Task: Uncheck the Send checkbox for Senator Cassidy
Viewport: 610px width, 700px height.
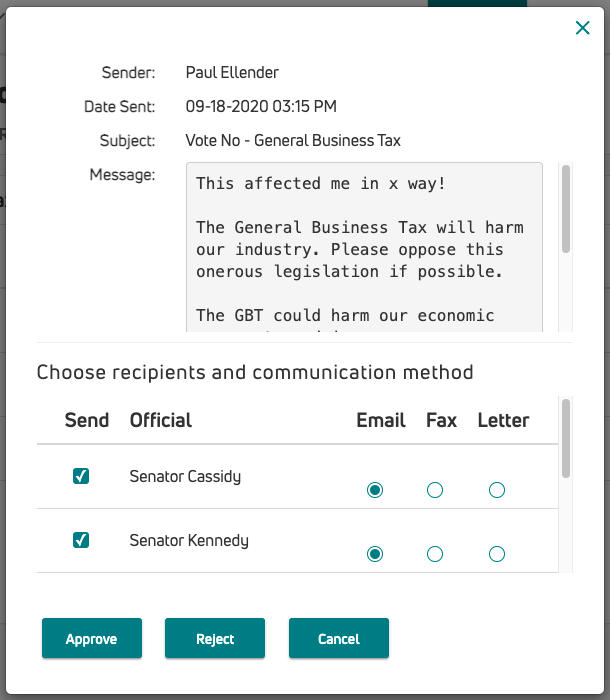Action: point(81,477)
